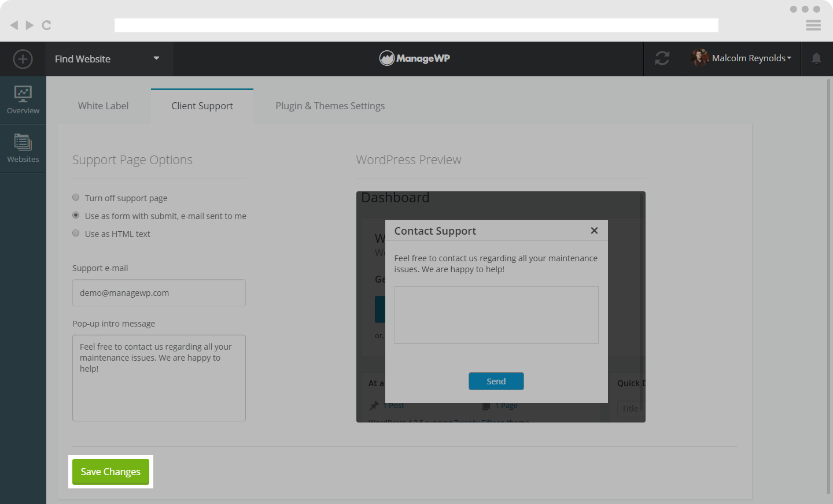Select the Client Support tab
The width and height of the screenshot is (833, 504).
point(202,106)
